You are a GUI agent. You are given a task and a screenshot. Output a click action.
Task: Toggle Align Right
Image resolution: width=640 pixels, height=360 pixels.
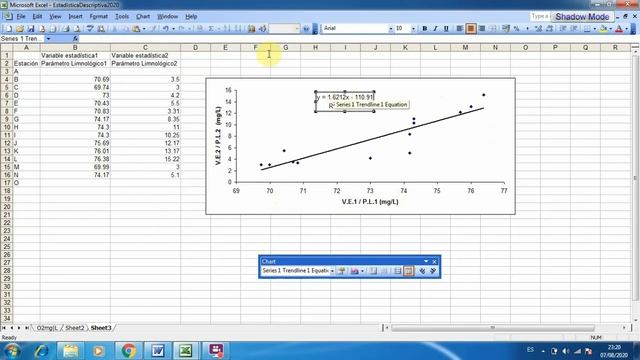pos(482,29)
